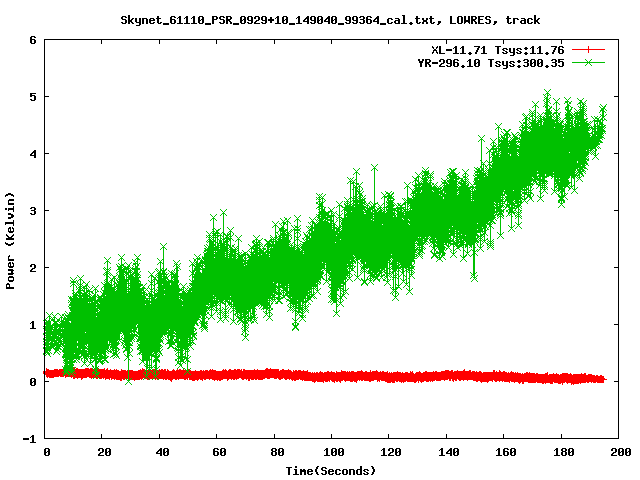Viewport: 640px width, 480px height.
Task: Click the y-axis tick label 5
Action: tap(33, 98)
